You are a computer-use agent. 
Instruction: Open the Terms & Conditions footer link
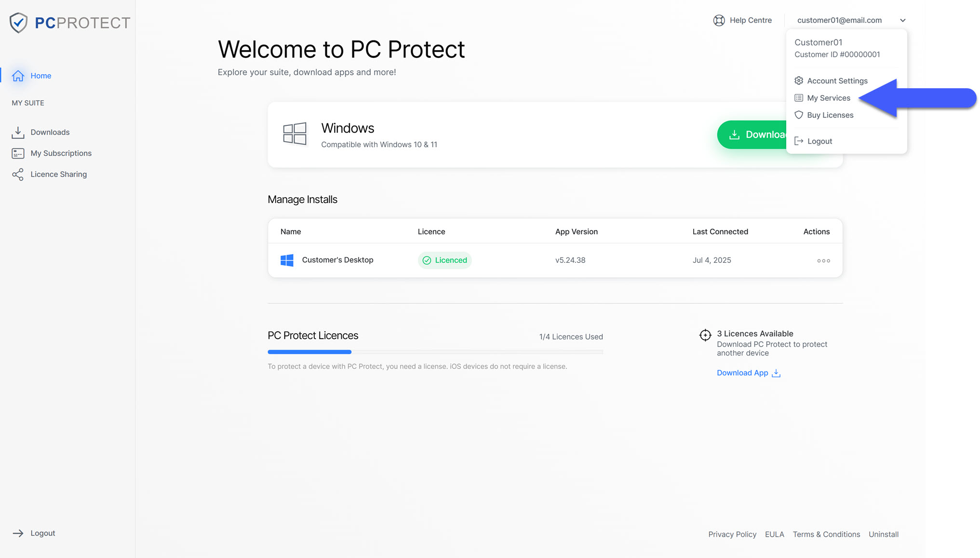826,534
